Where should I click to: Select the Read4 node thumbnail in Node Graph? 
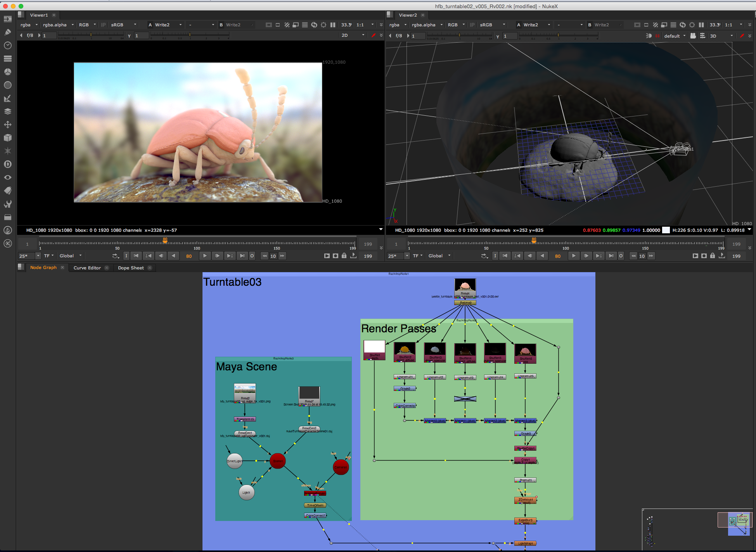coord(465,285)
